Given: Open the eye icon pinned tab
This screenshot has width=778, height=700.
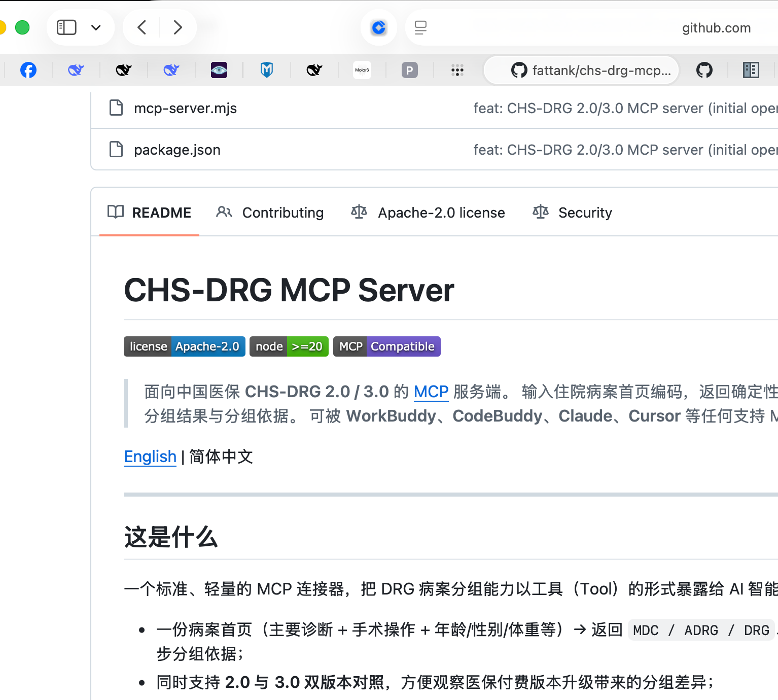Looking at the screenshot, I should pyautogui.click(x=219, y=70).
